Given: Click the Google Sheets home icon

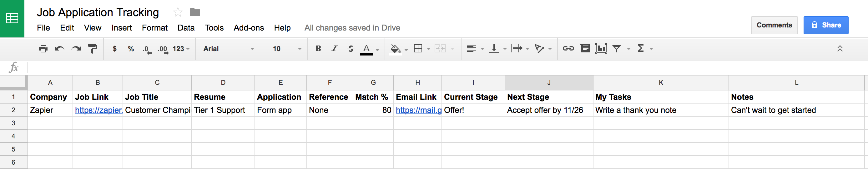Looking at the screenshot, I should coord(12,18).
